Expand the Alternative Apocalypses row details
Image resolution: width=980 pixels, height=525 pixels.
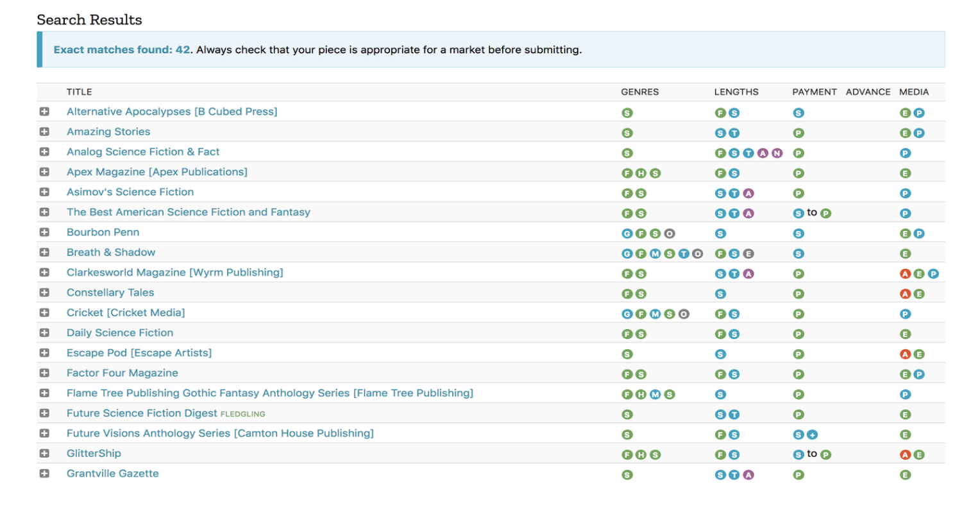coord(44,112)
